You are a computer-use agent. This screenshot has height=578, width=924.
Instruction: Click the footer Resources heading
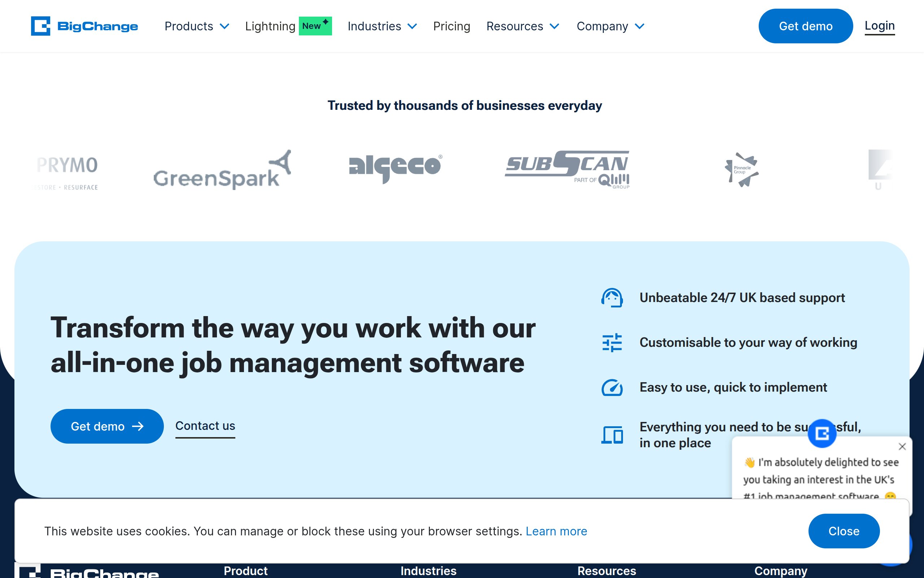pyautogui.click(x=607, y=571)
